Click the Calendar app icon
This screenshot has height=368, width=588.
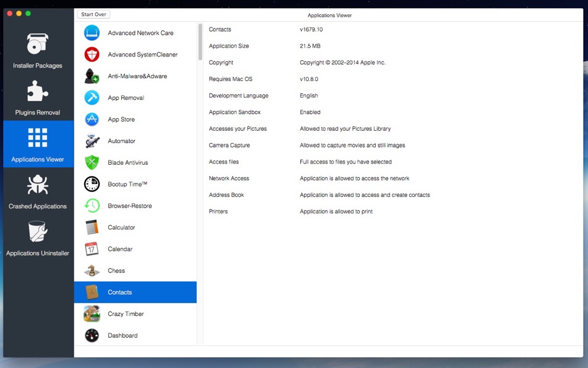click(x=92, y=249)
